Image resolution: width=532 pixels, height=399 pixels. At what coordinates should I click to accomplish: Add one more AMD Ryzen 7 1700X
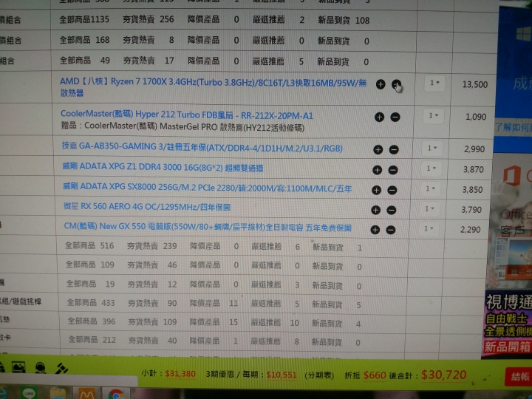pyautogui.click(x=381, y=84)
